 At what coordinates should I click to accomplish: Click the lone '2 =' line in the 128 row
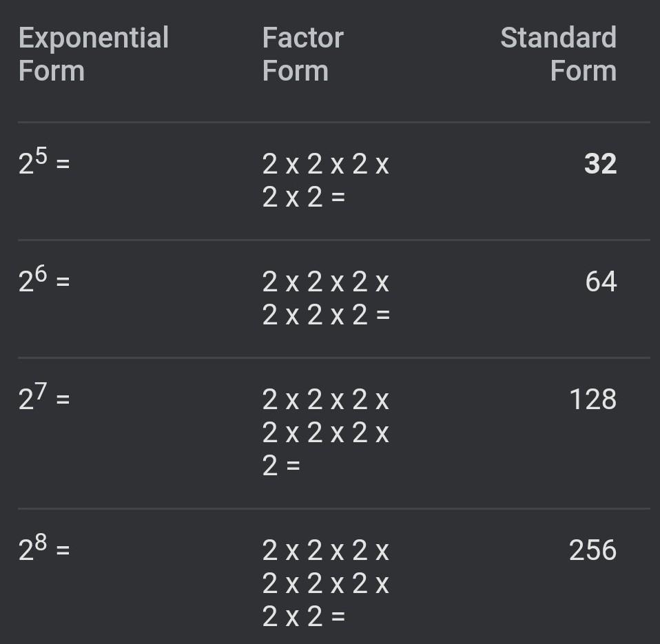281,466
